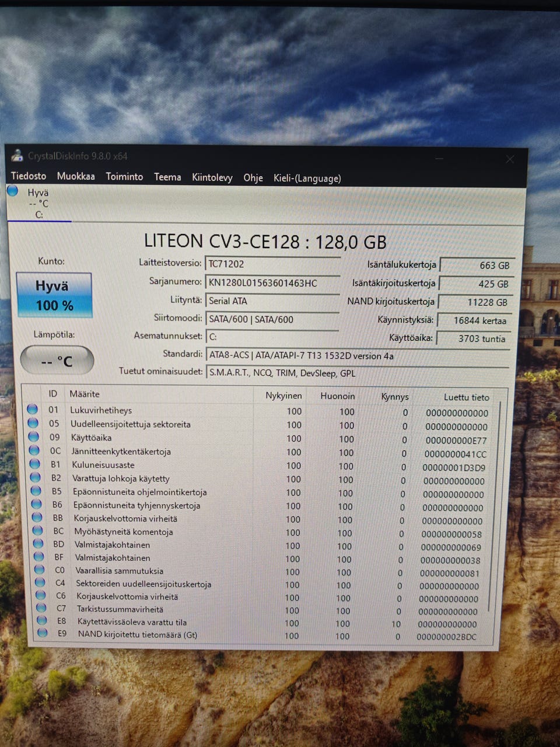This screenshot has width=560, height=747.
Task: Click the Sarjanumero serial number field
Action: pos(273,283)
